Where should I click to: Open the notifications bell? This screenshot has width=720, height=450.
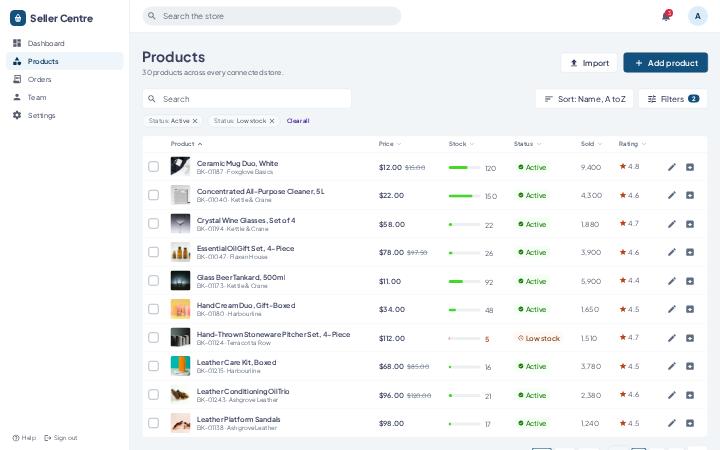point(666,16)
